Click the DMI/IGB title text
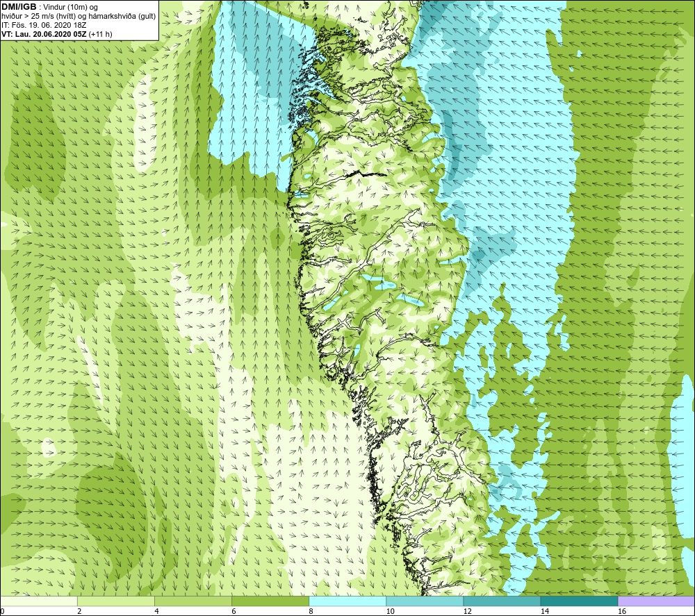Image resolution: width=695 pixels, height=616 pixels. point(19,7)
